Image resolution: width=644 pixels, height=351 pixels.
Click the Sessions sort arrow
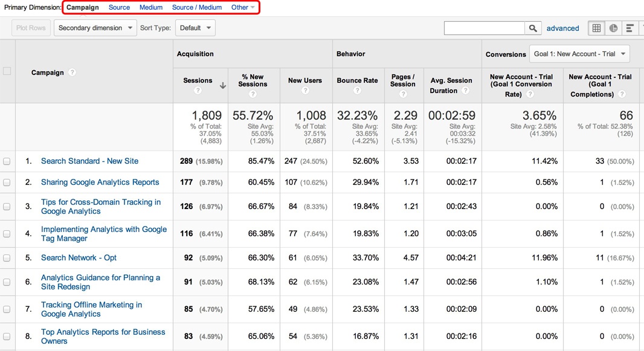click(x=223, y=86)
